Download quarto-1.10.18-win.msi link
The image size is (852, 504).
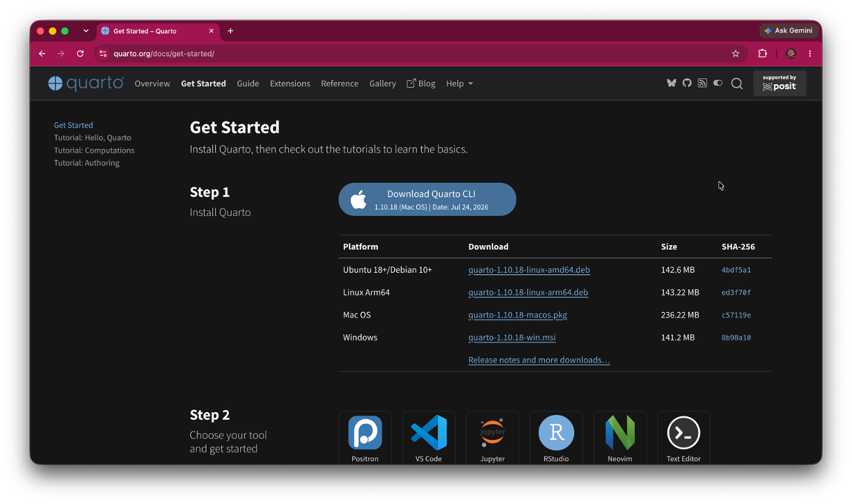point(512,338)
